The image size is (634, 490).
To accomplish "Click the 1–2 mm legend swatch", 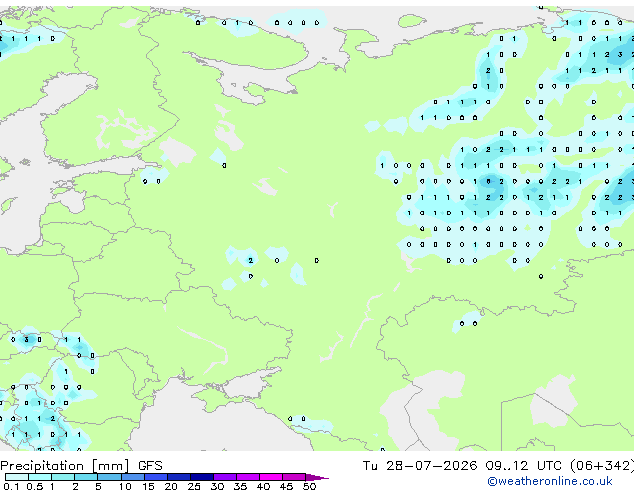I will (x=63, y=477).
